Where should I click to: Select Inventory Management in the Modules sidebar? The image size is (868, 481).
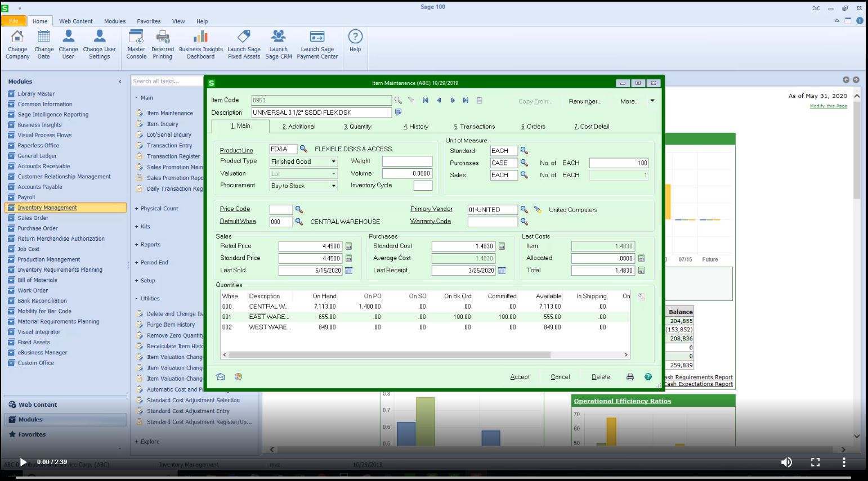pyautogui.click(x=47, y=207)
